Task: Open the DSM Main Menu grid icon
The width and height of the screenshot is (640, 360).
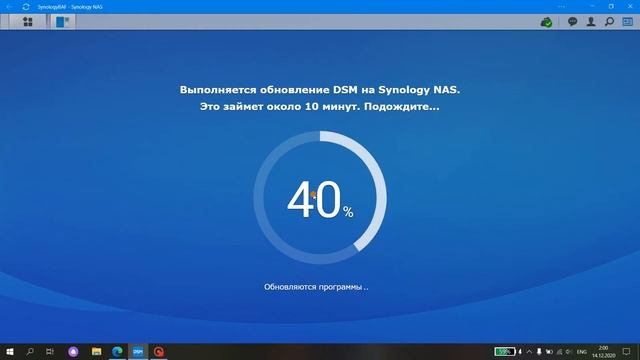Action: coord(27,22)
